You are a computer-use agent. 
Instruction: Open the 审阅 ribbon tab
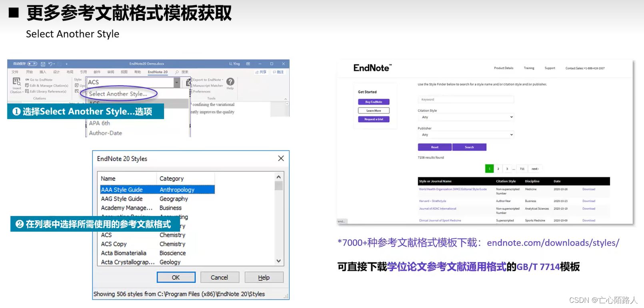[110, 72]
